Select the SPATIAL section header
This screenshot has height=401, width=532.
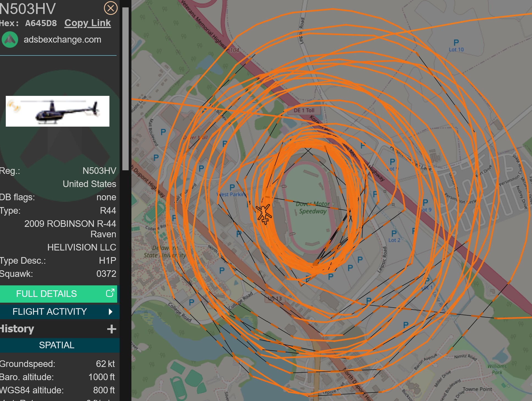(60, 345)
